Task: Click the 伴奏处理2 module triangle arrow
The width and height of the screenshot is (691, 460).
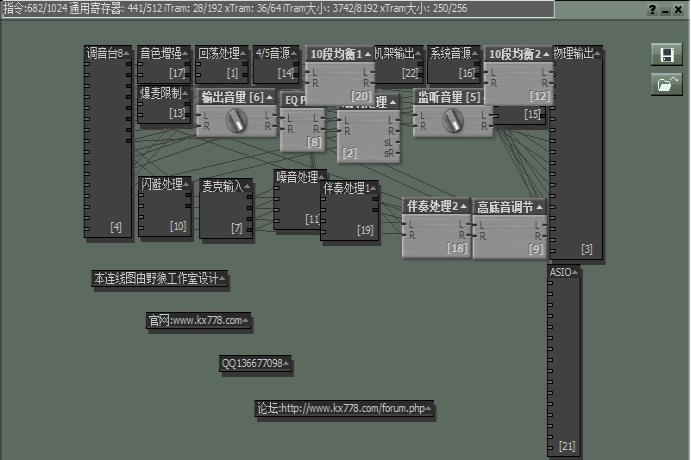Action: click(464, 206)
